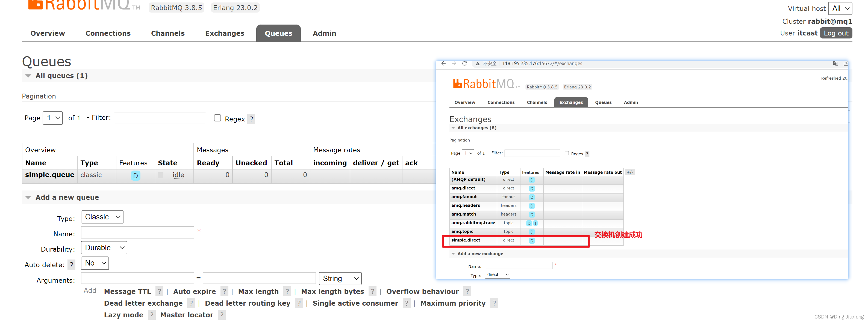Click the Filter input in Queues pagination
868x322 pixels.
click(x=160, y=118)
